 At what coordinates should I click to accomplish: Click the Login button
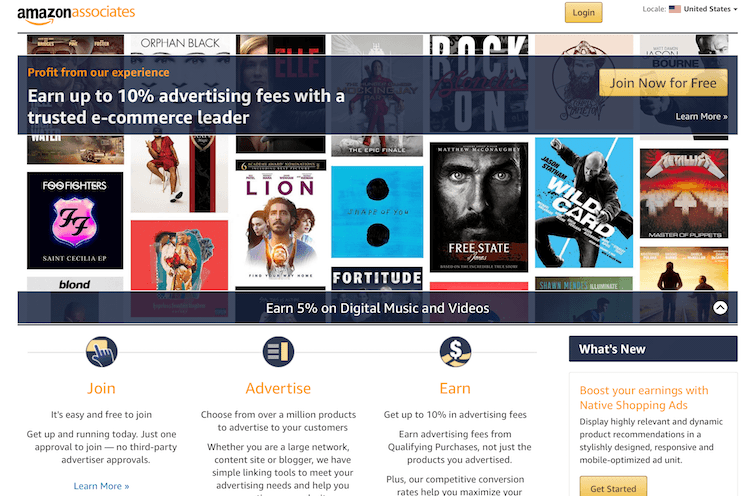tap(584, 12)
